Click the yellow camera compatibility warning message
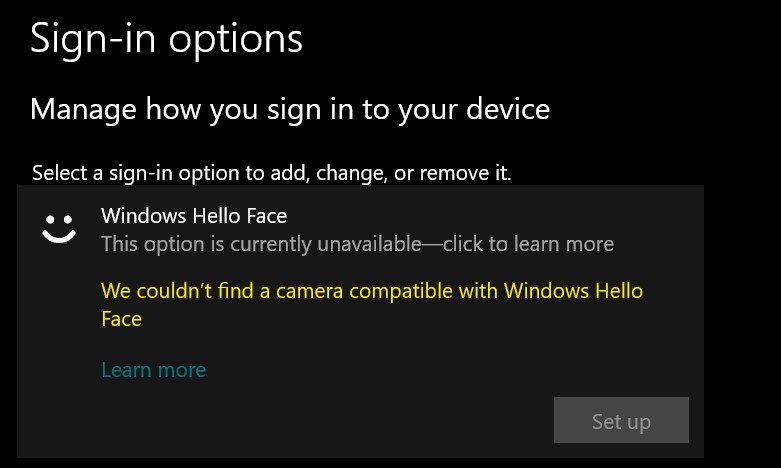781x468 pixels. pos(372,305)
